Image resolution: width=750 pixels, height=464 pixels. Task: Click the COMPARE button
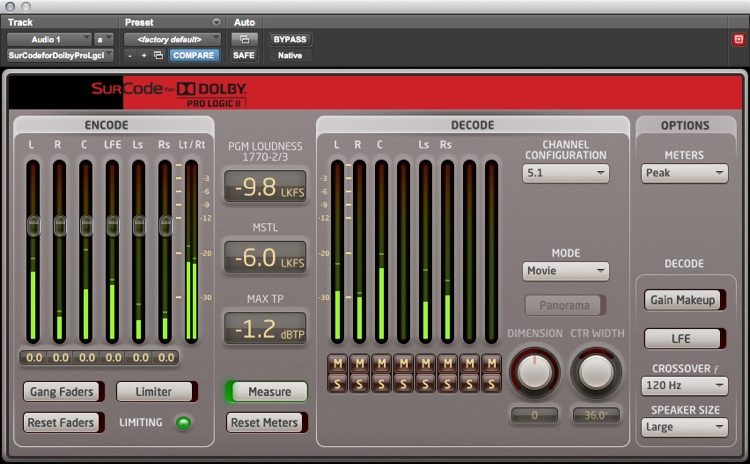[194, 55]
